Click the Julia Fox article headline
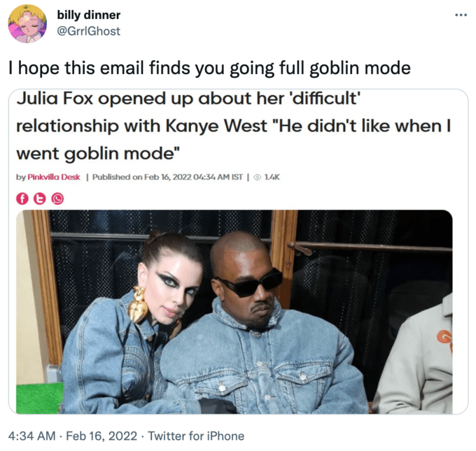 click(233, 126)
